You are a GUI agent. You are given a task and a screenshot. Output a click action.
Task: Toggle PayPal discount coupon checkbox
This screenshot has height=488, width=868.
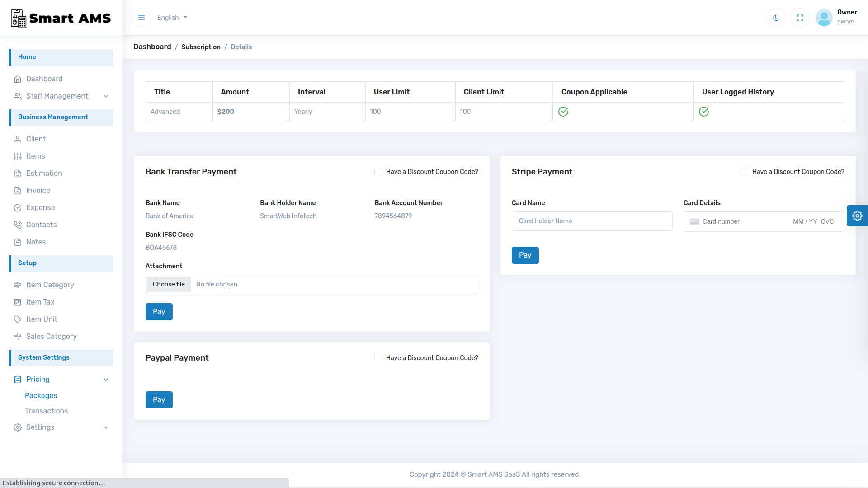coord(377,357)
